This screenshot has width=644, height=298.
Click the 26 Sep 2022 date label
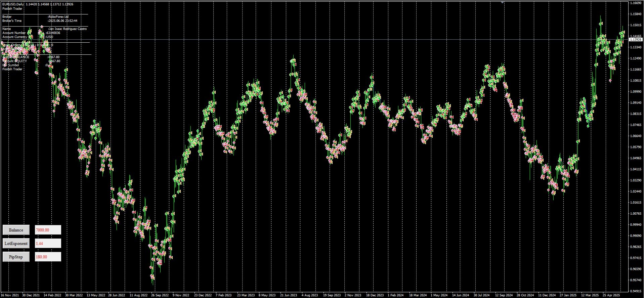coord(160,295)
